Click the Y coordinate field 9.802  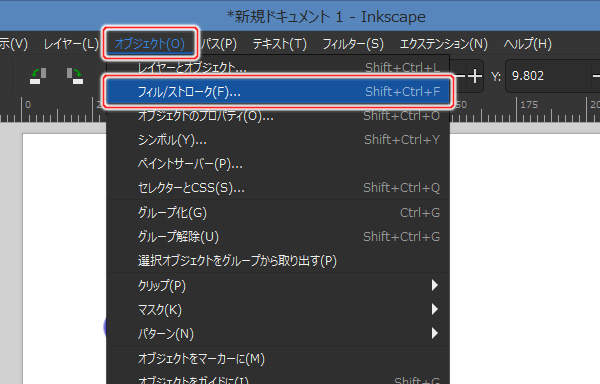(547, 76)
